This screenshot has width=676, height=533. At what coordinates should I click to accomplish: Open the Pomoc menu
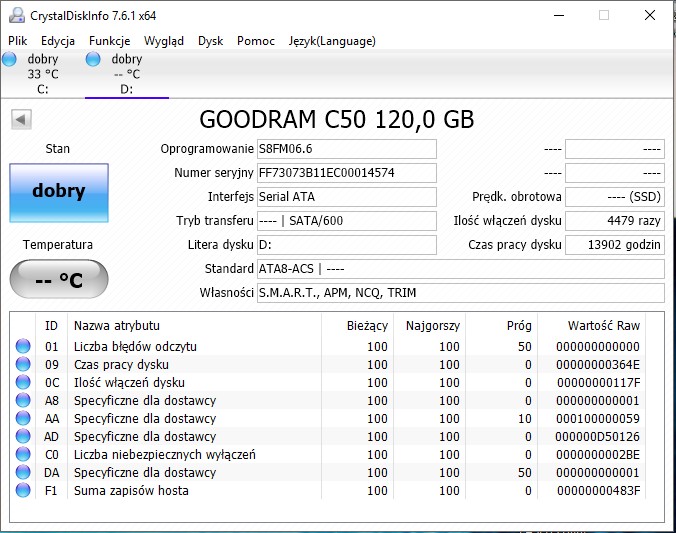(256, 41)
